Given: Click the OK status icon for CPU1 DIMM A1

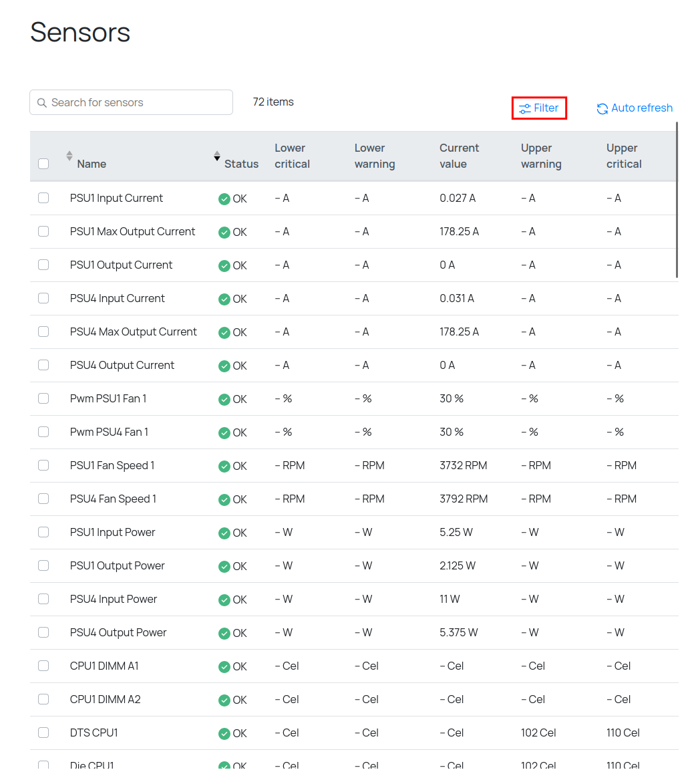Looking at the screenshot, I should click(x=224, y=666).
